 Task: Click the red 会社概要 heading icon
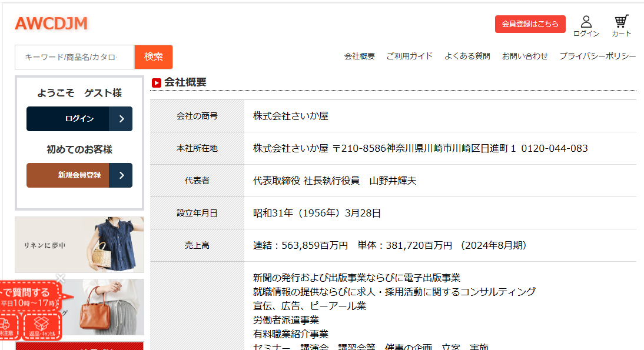tap(156, 83)
